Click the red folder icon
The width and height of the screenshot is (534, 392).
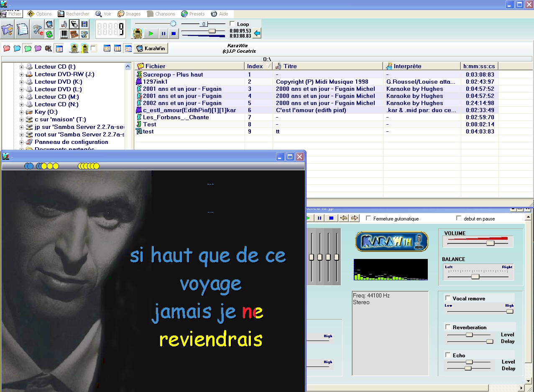pos(7,49)
